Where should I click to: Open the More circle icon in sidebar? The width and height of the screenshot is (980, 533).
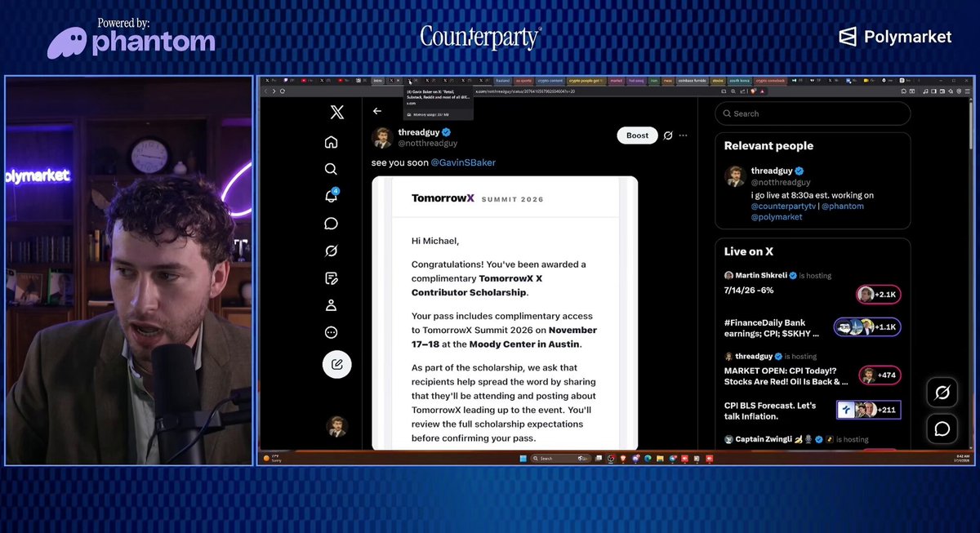click(331, 332)
